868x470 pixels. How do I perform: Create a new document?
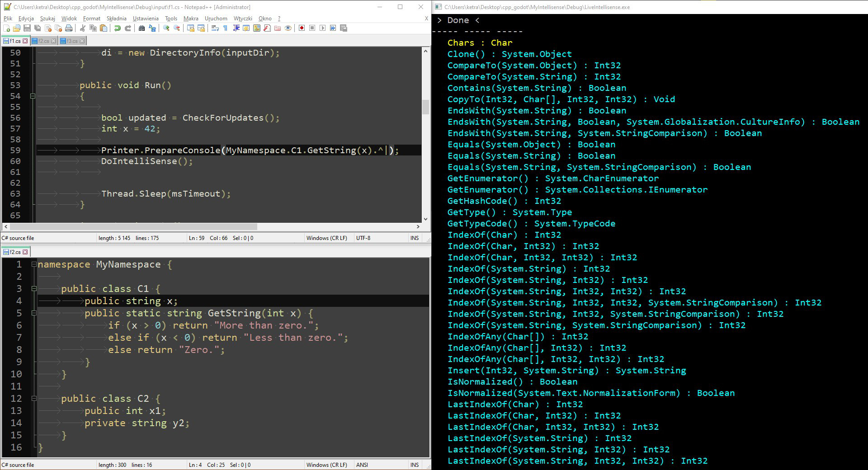click(x=6, y=28)
